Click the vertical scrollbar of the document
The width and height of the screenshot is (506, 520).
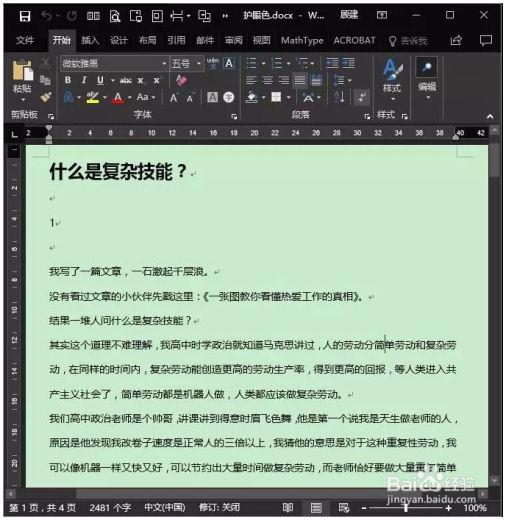point(495,304)
